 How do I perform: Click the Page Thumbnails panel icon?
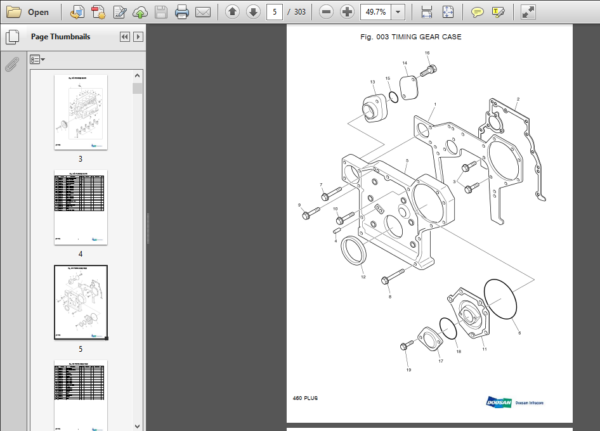tap(13, 37)
